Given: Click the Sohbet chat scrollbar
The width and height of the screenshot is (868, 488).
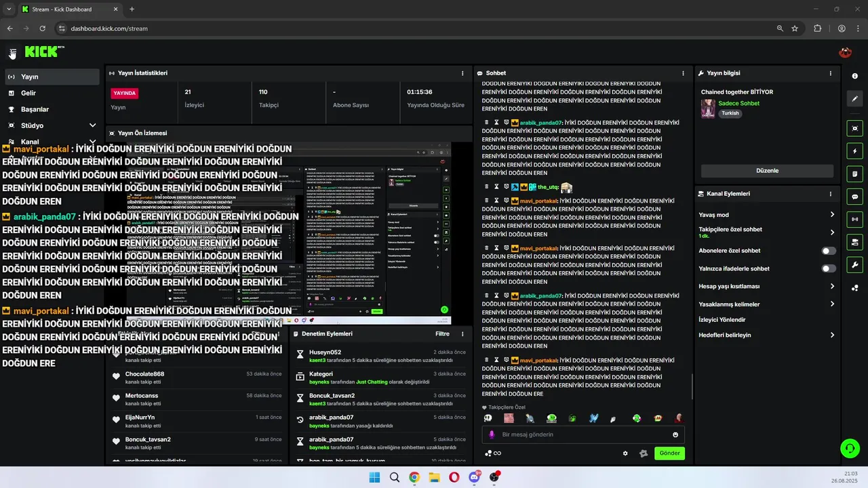Looking at the screenshot, I should (x=692, y=386).
